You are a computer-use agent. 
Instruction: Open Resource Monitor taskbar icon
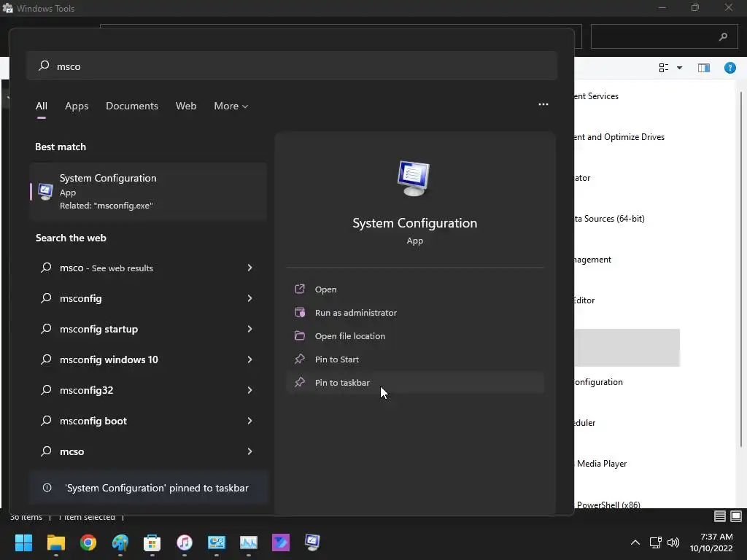249,542
